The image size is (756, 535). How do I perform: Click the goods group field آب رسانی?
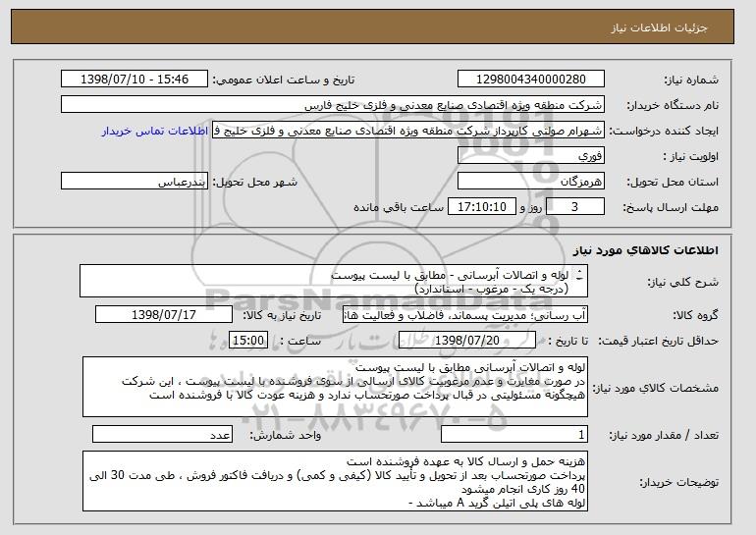click(465, 315)
